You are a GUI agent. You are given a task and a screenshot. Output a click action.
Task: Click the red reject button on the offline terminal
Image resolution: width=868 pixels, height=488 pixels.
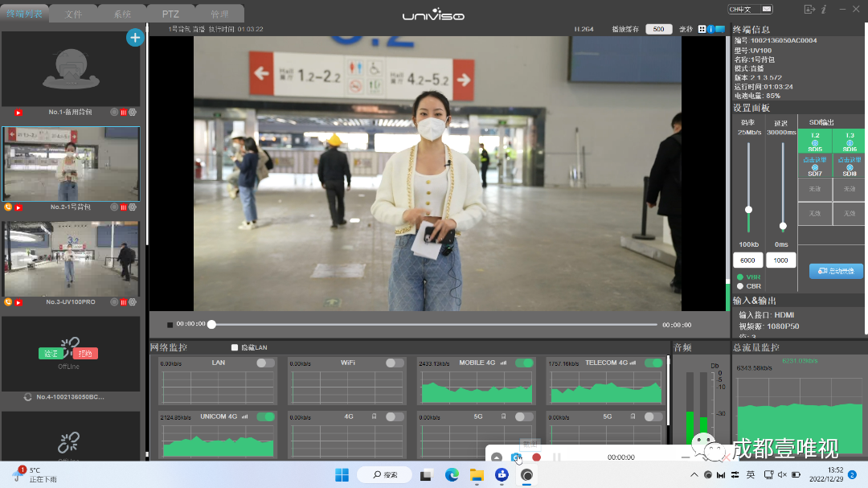[85, 354]
